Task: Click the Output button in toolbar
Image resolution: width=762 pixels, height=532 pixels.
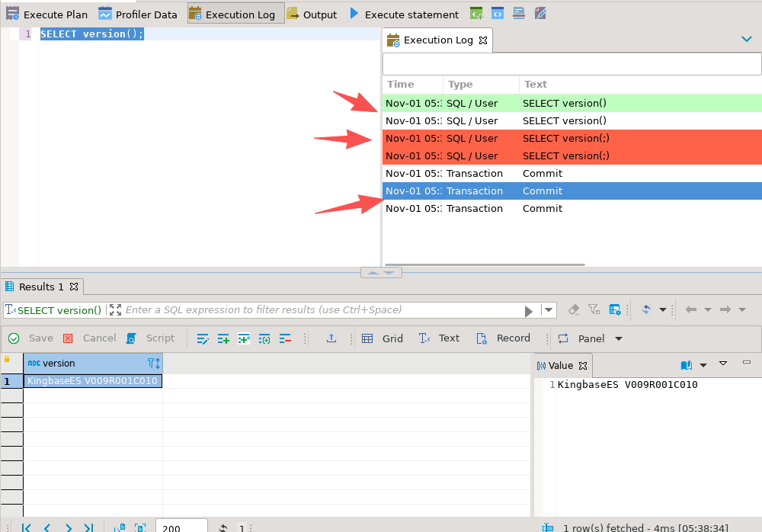Action: coord(312,14)
